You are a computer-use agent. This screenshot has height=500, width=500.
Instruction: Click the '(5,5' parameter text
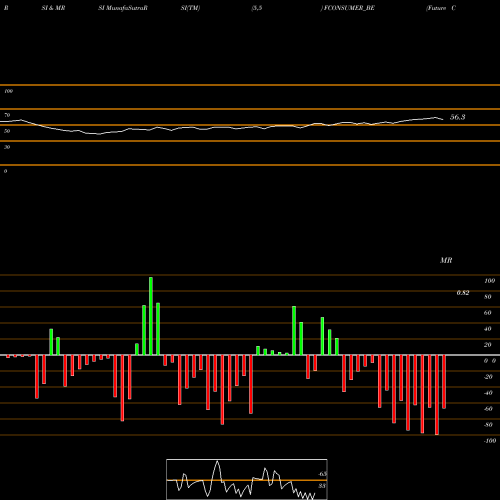coord(257,8)
